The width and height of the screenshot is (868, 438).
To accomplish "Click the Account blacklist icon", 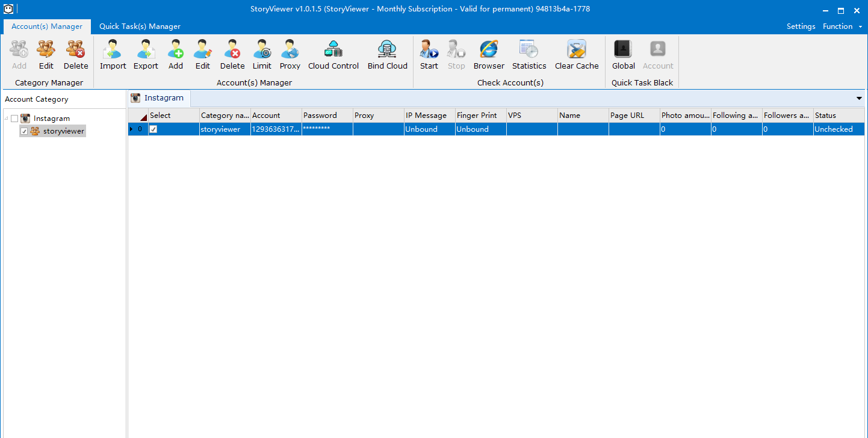I will pos(658,55).
